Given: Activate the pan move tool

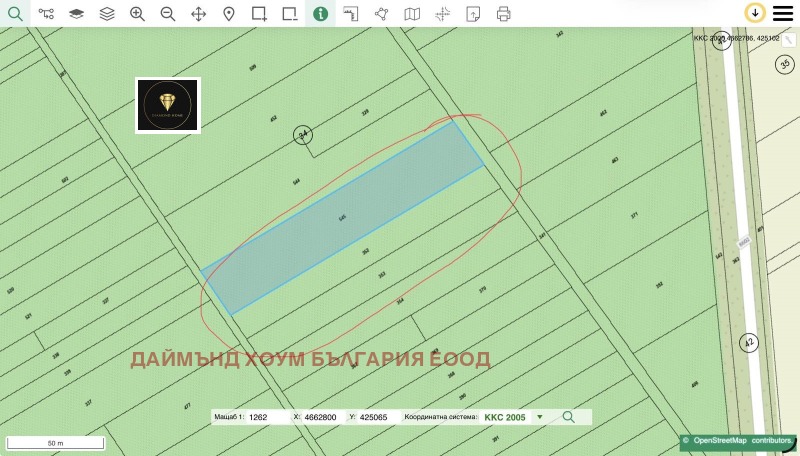Looking at the screenshot, I should [x=198, y=14].
